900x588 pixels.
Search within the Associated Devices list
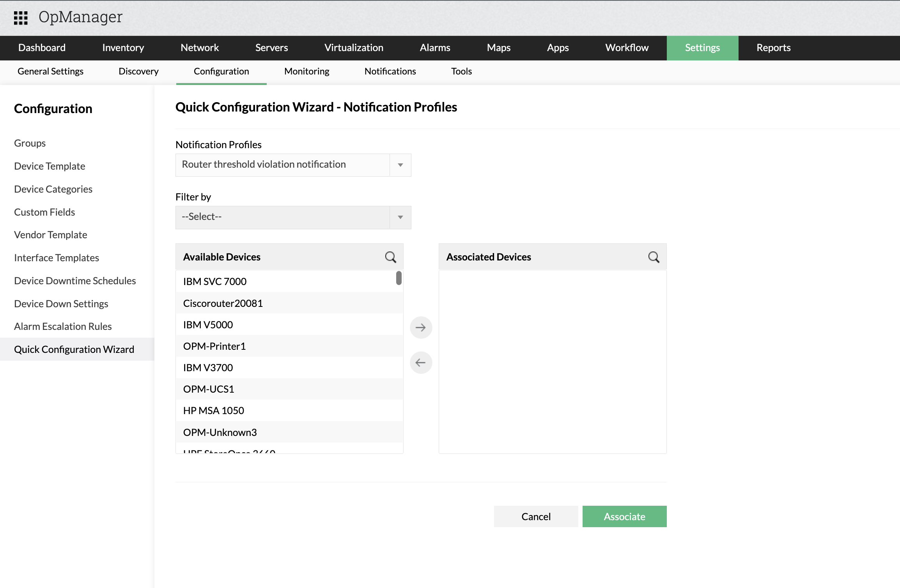point(654,257)
